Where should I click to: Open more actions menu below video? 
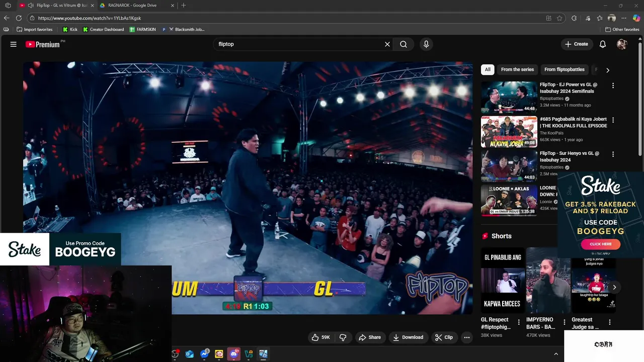point(467,337)
